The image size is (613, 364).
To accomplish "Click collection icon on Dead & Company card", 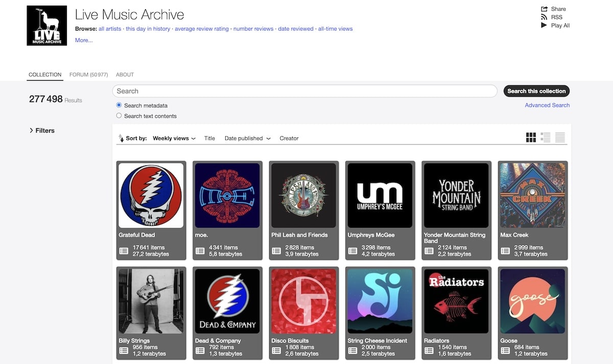I will tap(200, 350).
